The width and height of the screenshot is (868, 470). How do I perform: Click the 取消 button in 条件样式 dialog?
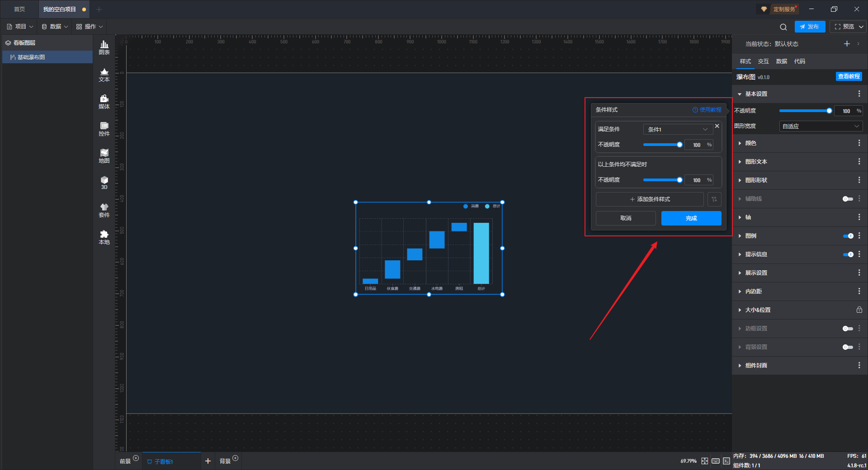[x=626, y=218]
